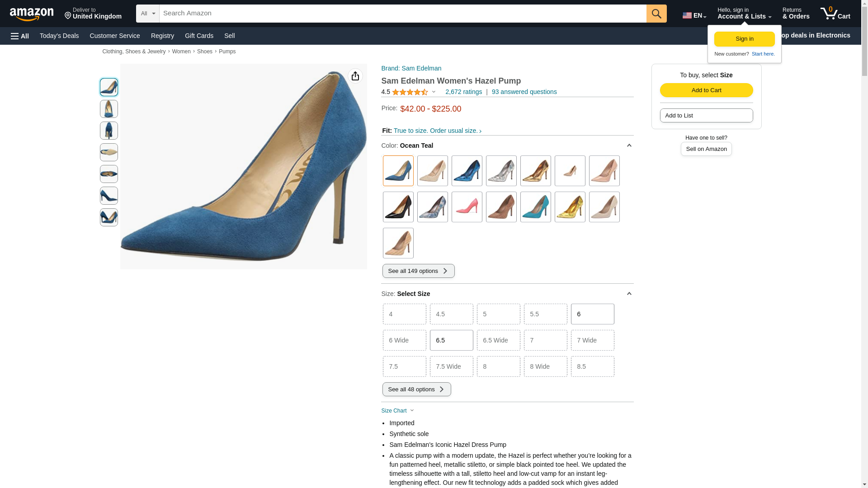Collapse the Color section chevron
This screenshot has width=868, height=488.
[x=629, y=145]
